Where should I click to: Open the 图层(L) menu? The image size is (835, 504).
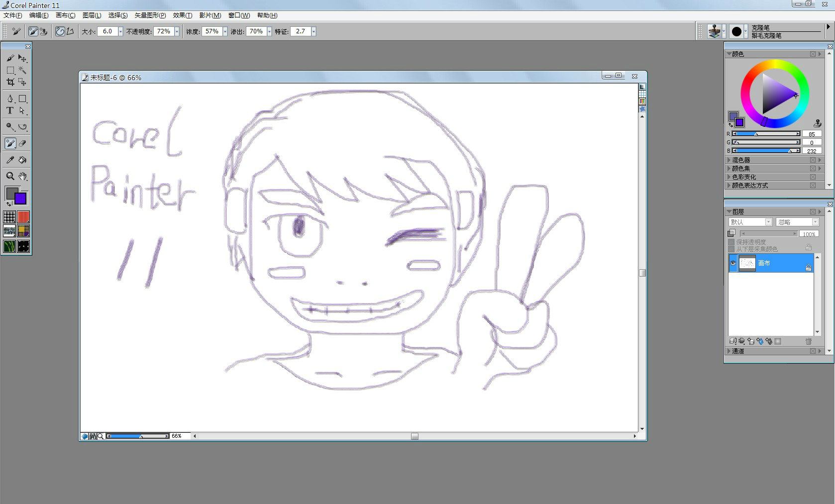(x=92, y=15)
